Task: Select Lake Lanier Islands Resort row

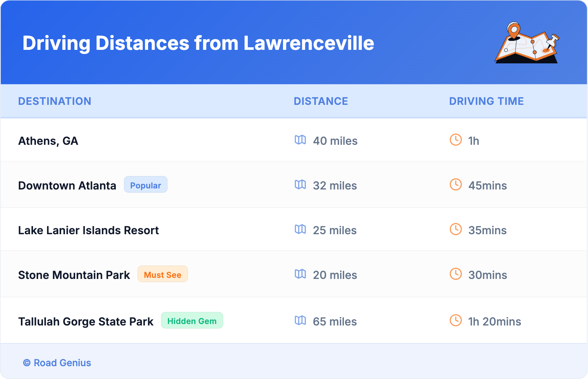Action: pos(88,230)
